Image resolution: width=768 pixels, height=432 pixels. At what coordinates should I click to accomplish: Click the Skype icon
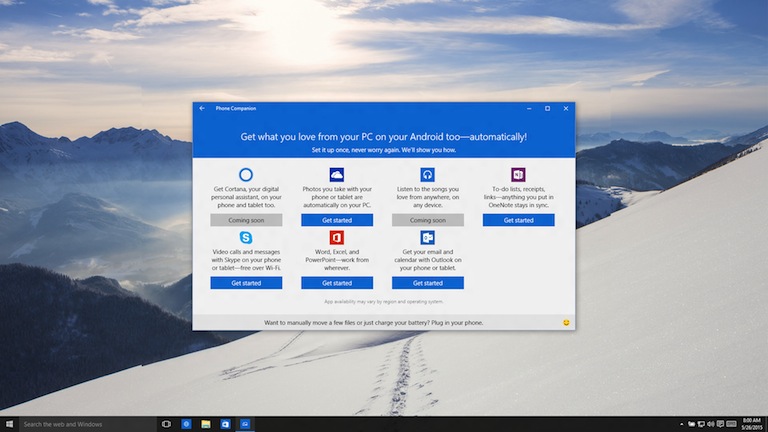coord(246,237)
